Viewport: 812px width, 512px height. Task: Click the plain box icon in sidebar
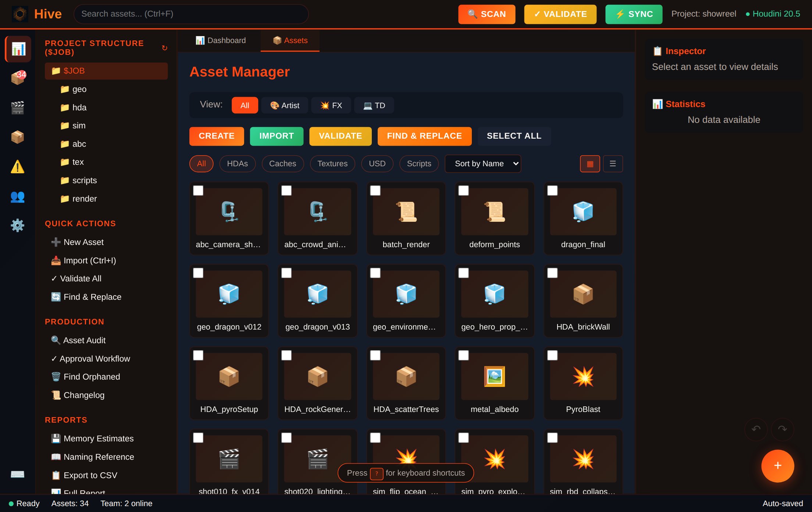tap(18, 137)
